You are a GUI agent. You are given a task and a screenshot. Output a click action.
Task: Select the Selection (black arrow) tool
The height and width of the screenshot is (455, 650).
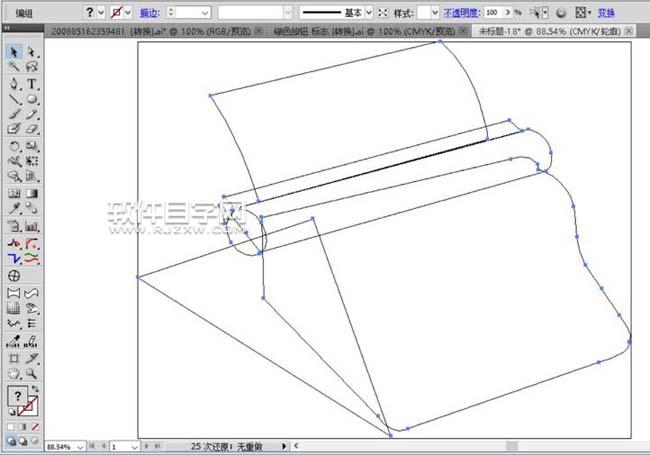click(14, 52)
